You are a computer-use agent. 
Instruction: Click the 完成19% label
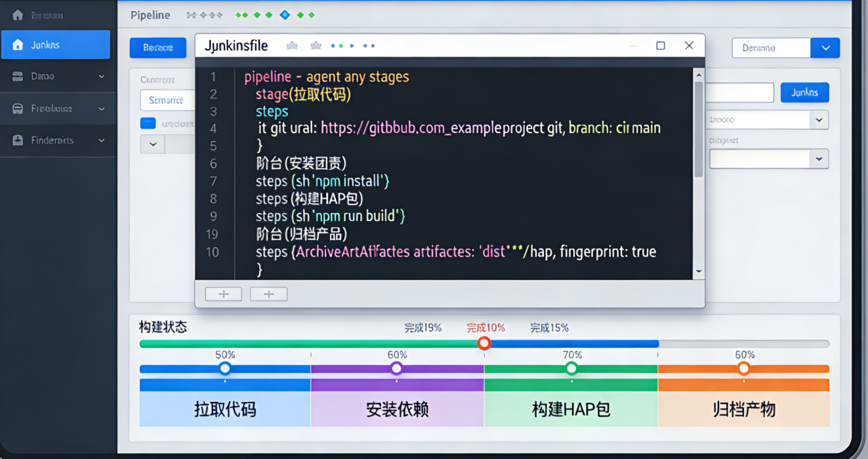click(x=423, y=327)
